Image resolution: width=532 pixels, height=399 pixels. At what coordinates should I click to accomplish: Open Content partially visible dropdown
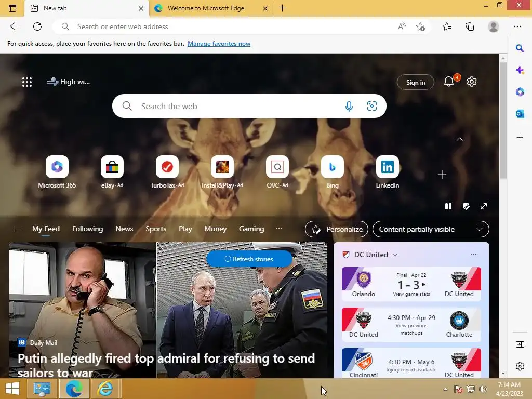coord(431,229)
